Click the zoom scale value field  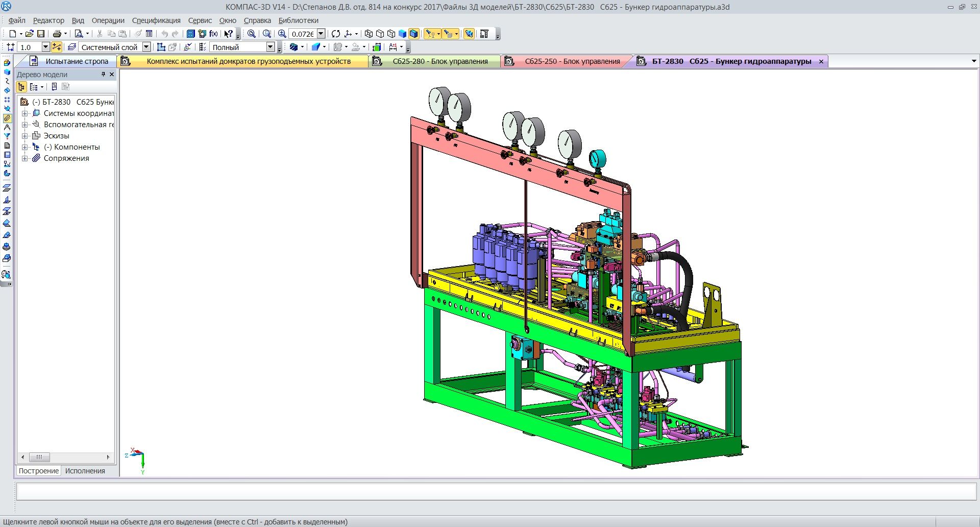tap(302, 34)
